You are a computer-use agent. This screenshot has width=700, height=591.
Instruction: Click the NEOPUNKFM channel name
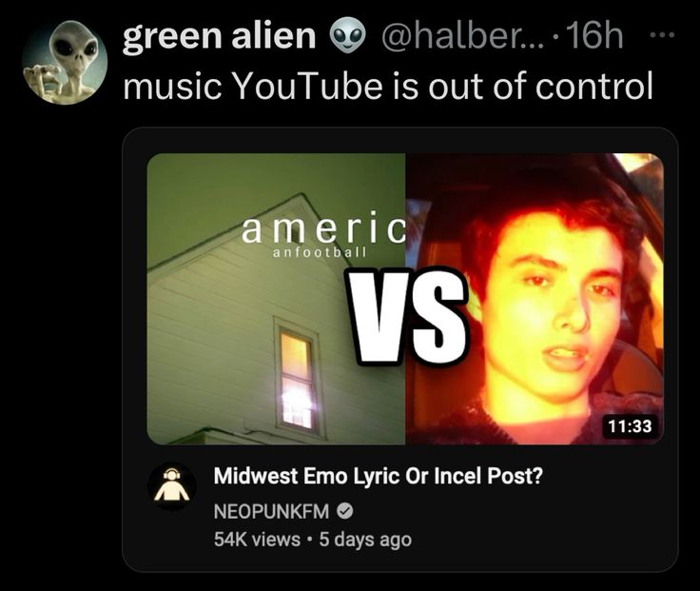[x=271, y=511]
